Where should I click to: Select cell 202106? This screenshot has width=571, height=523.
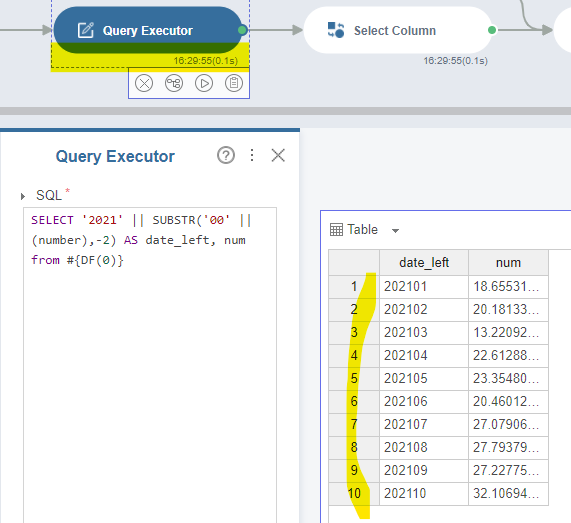(x=424, y=401)
